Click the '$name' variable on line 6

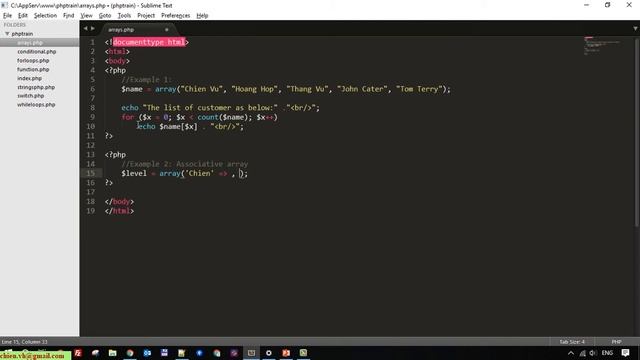pos(132,89)
